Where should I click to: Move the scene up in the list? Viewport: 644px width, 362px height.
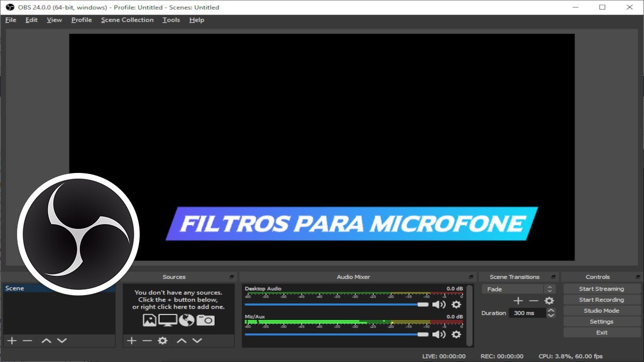(46, 340)
